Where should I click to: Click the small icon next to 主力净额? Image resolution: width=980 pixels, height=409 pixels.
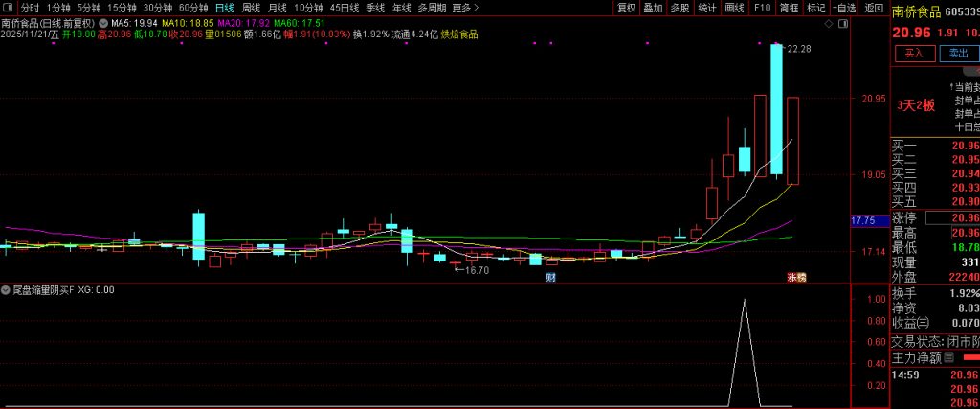[x=949, y=358]
